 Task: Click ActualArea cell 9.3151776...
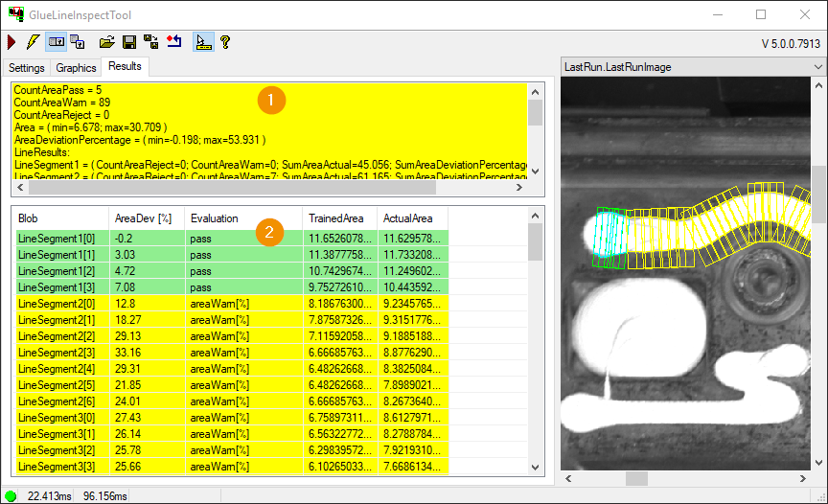[x=412, y=320]
